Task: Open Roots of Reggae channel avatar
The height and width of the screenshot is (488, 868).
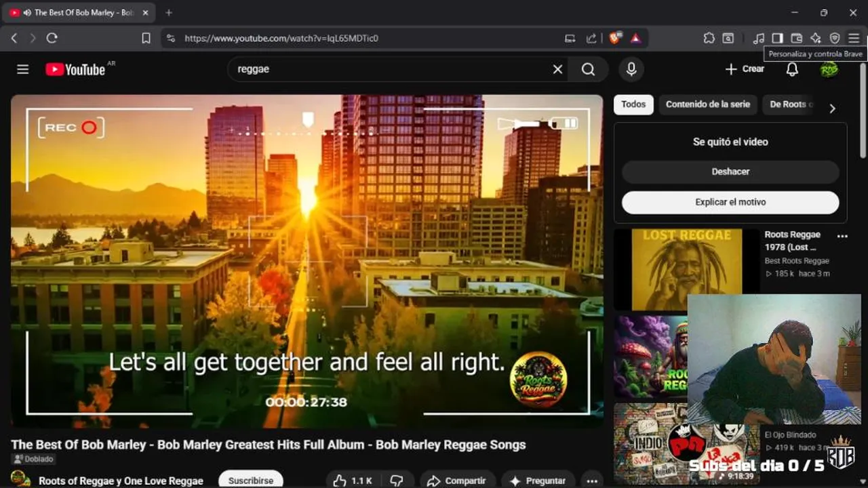Action: coord(20,479)
